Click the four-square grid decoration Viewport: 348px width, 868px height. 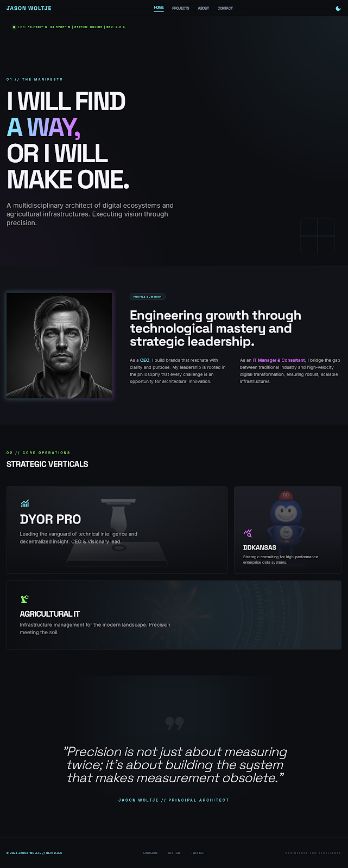pos(318,236)
